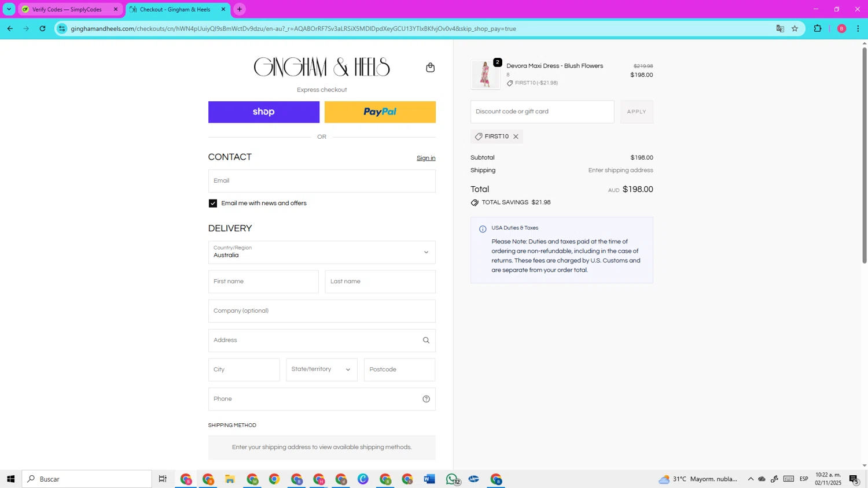The width and height of the screenshot is (868, 488).
Task: Click the Address input field
Action: tap(322, 341)
